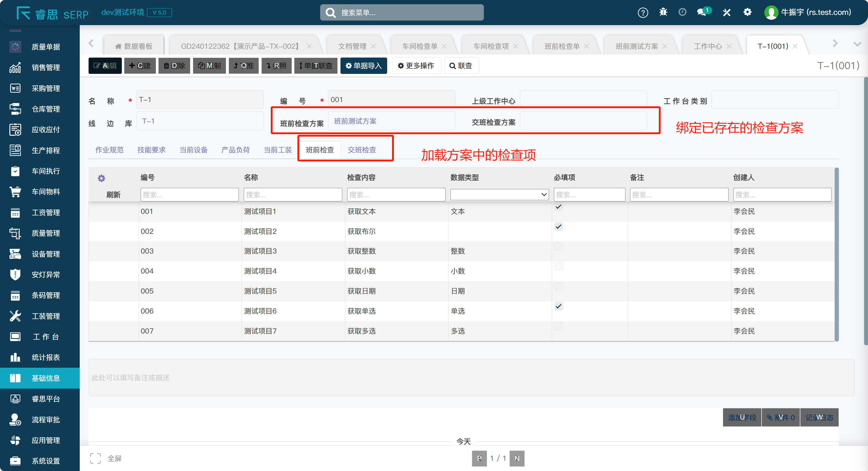The image size is (868, 471).
Task: Click the settings gear in header
Action: click(747, 12)
